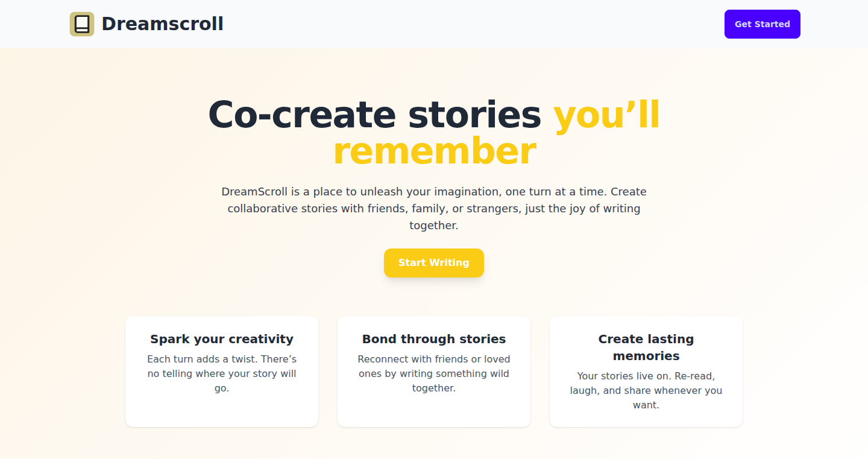Click the DreamScroll intro description paragraph

click(x=434, y=209)
